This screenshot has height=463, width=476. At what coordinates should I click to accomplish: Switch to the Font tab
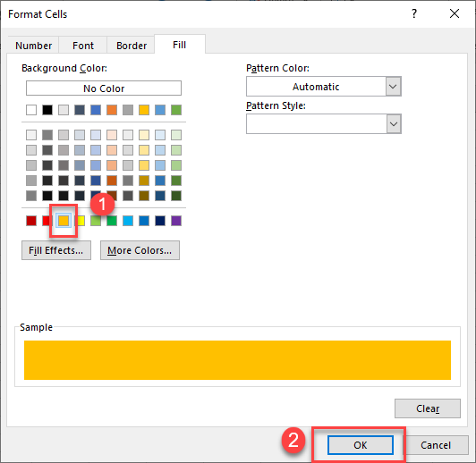(x=83, y=46)
